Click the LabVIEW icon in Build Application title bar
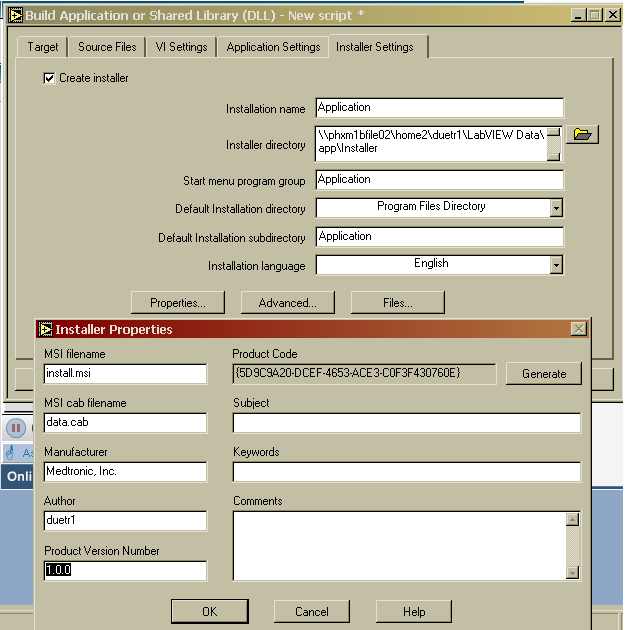640x630 pixels. [15, 15]
